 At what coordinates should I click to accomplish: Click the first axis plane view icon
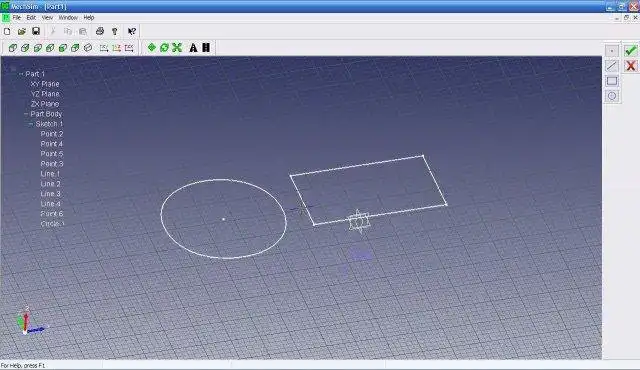[x=104, y=48]
